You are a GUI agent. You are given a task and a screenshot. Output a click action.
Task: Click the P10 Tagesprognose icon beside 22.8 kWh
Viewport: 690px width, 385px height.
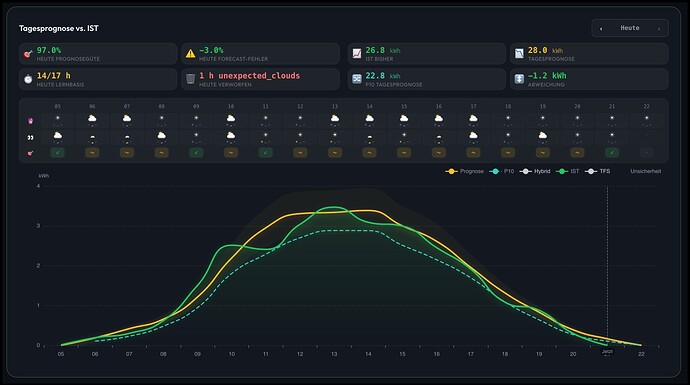pyautogui.click(x=357, y=79)
